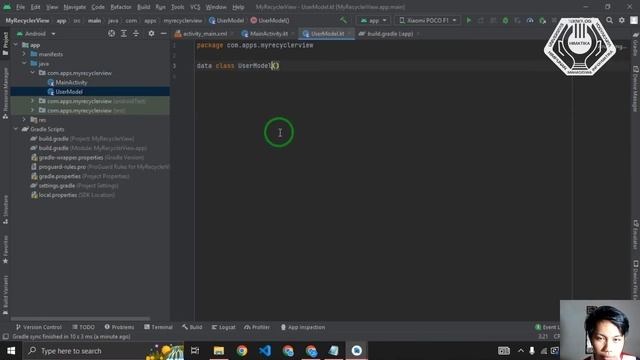Open the Refactor menu

click(x=121, y=7)
